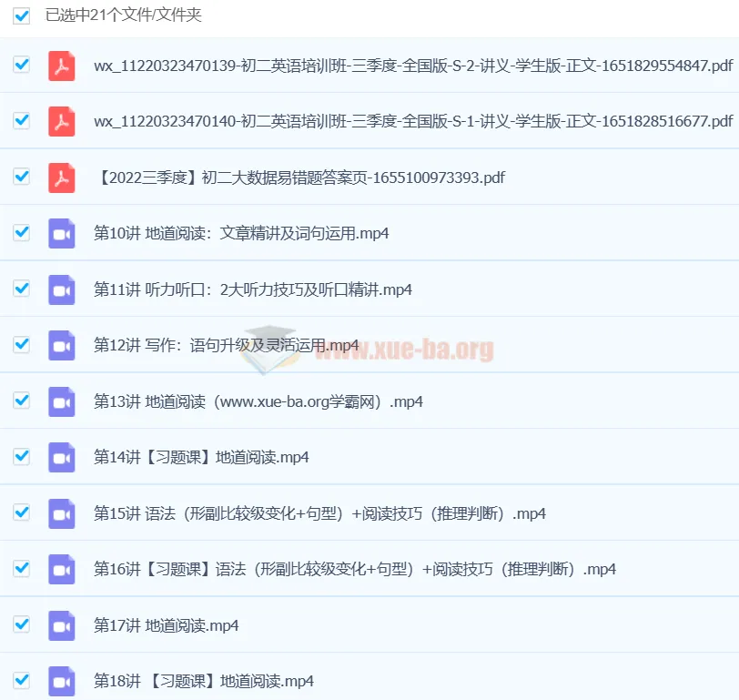Click the PDF icon of the S-1 讲义 file

62,121
